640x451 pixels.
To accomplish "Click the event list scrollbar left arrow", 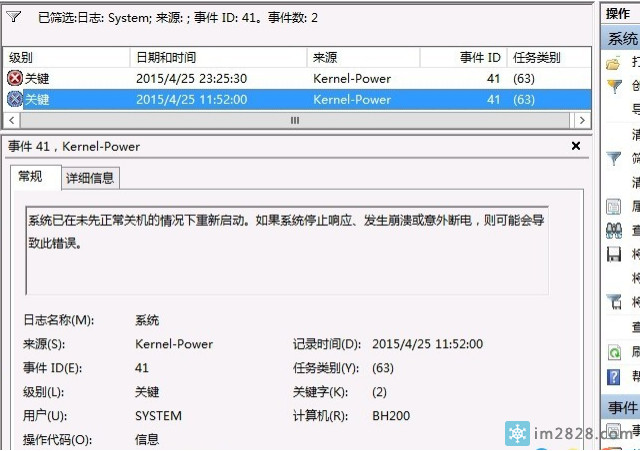I will 12,120.
